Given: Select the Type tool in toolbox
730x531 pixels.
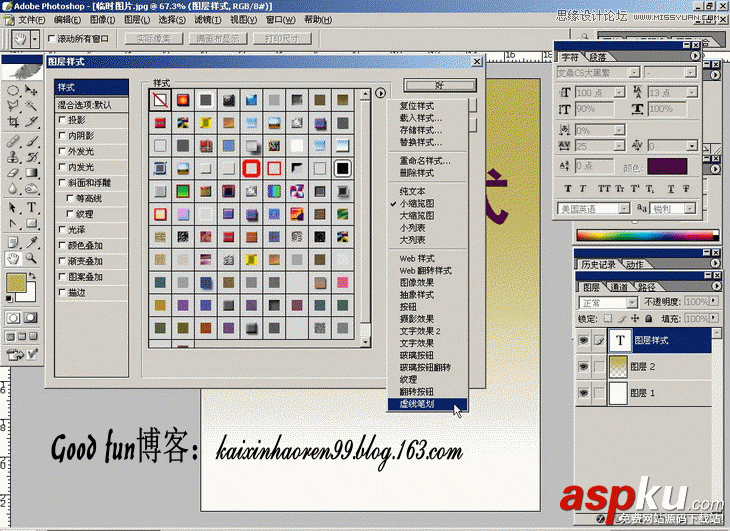Looking at the screenshot, I should click(x=31, y=208).
